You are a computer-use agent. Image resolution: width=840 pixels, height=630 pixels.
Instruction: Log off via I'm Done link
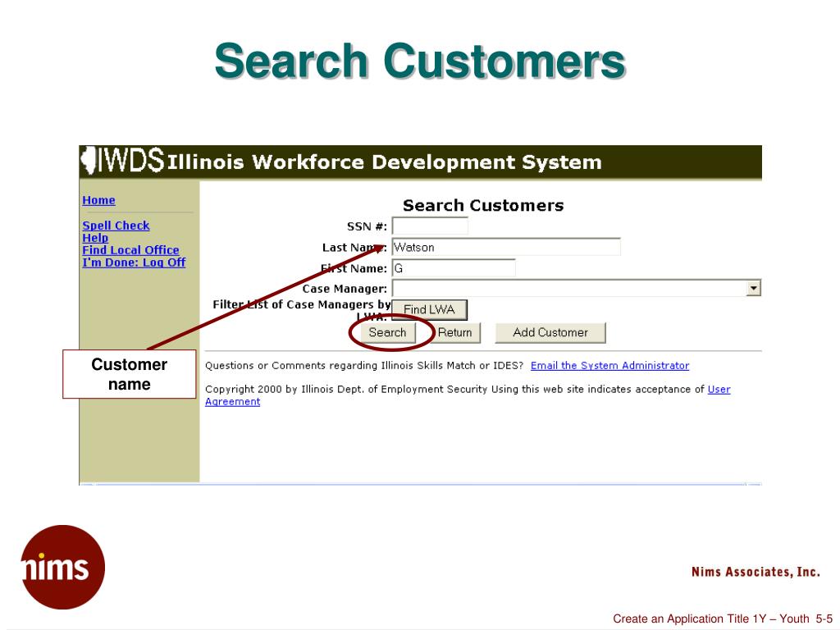134,262
